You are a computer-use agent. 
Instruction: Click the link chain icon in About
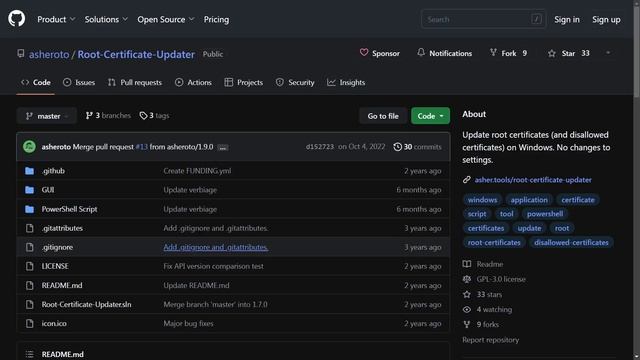467,180
